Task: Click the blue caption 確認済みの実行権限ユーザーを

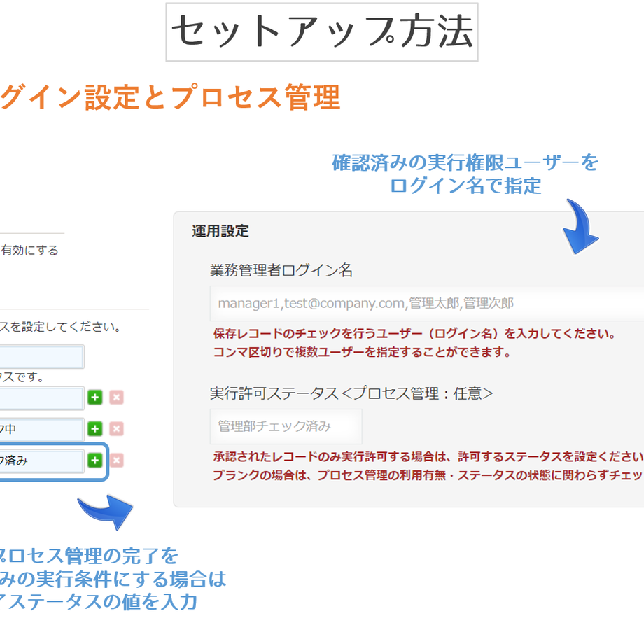Action: click(465, 162)
